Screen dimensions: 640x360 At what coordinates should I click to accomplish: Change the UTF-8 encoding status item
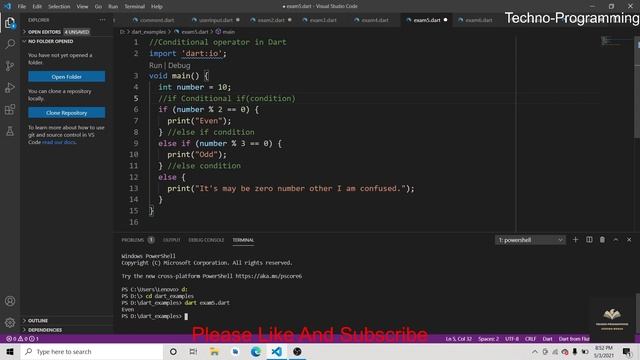tap(512, 339)
